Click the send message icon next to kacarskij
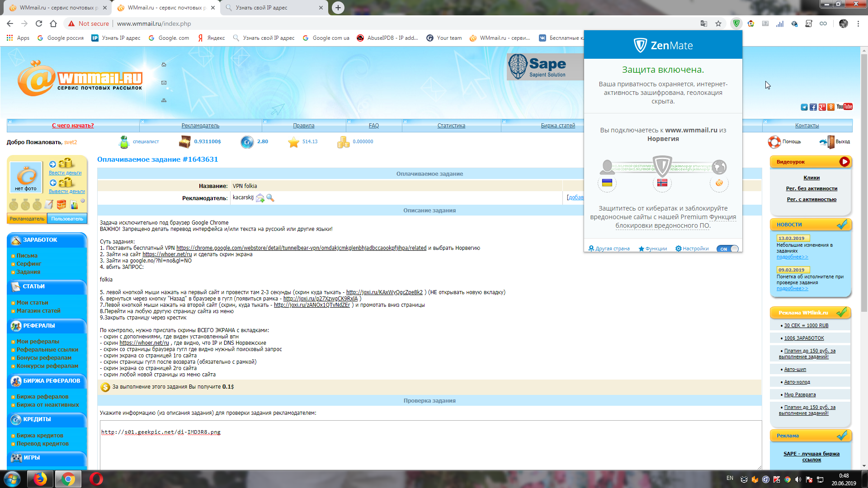868x488 pixels. pos(260,198)
